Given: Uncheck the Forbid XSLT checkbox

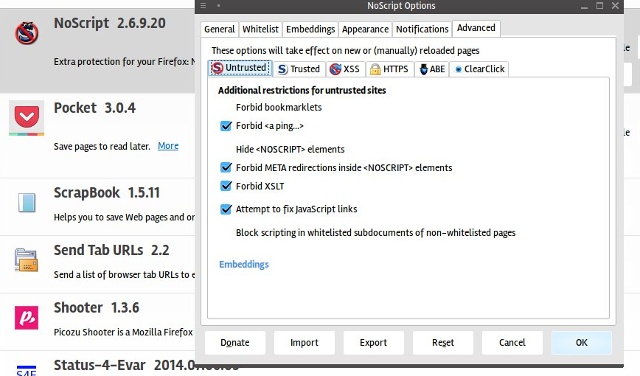Looking at the screenshot, I should (226, 186).
